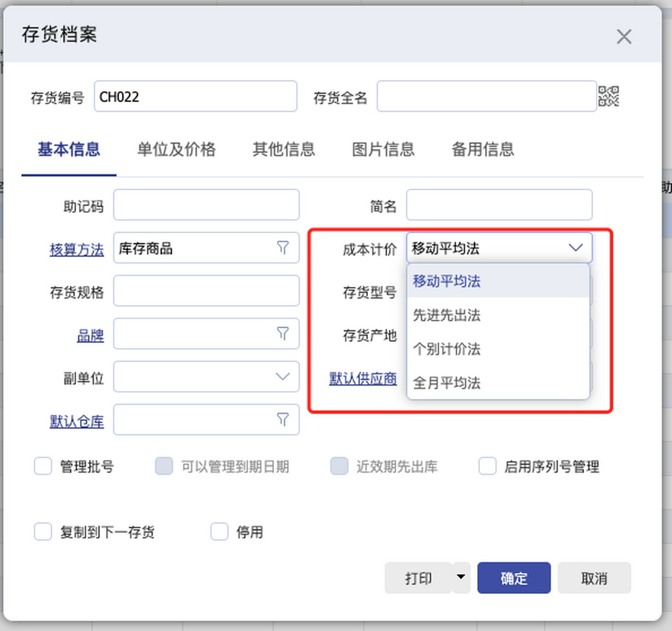The width and height of the screenshot is (672, 631).
Task: Click the filter icon in 核算方法 field
Action: (x=283, y=248)
